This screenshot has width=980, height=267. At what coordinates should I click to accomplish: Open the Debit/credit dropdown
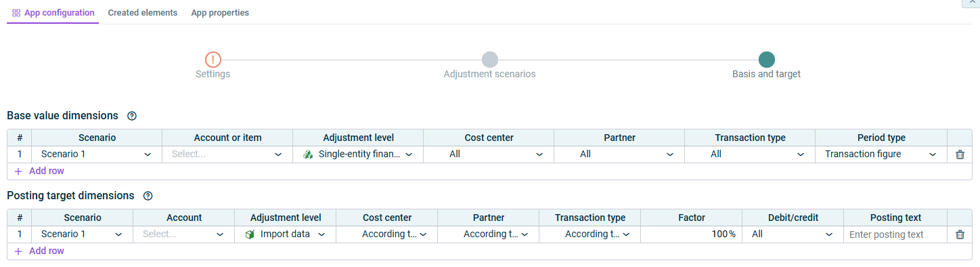tap(793, 234)
